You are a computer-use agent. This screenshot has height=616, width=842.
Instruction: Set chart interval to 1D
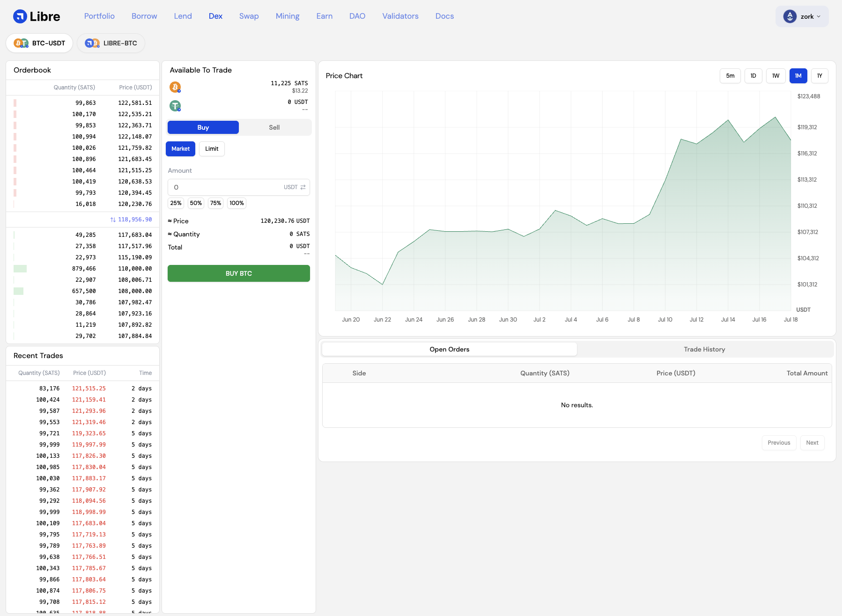pos(753,76)
